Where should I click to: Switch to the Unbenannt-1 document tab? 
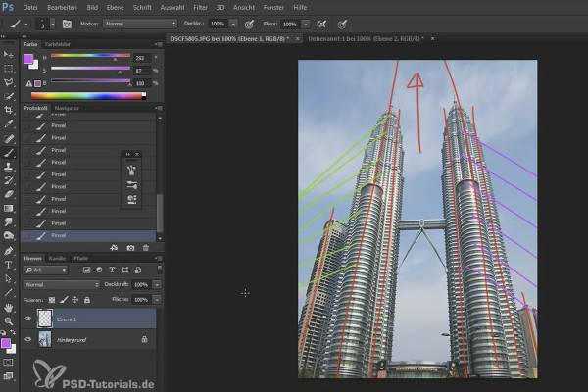[366, 38]
